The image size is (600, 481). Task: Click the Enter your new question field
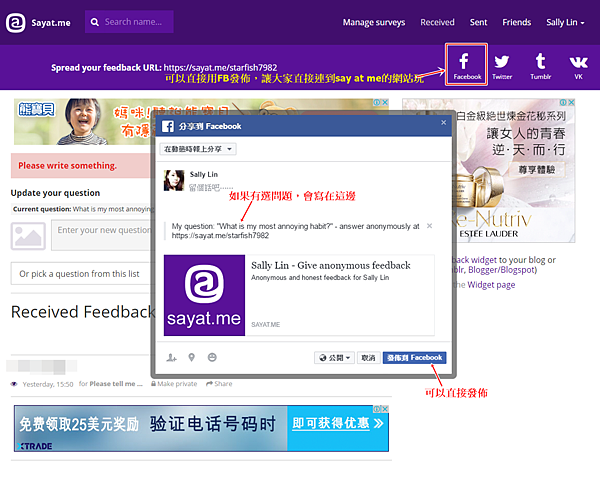[101, 235]
